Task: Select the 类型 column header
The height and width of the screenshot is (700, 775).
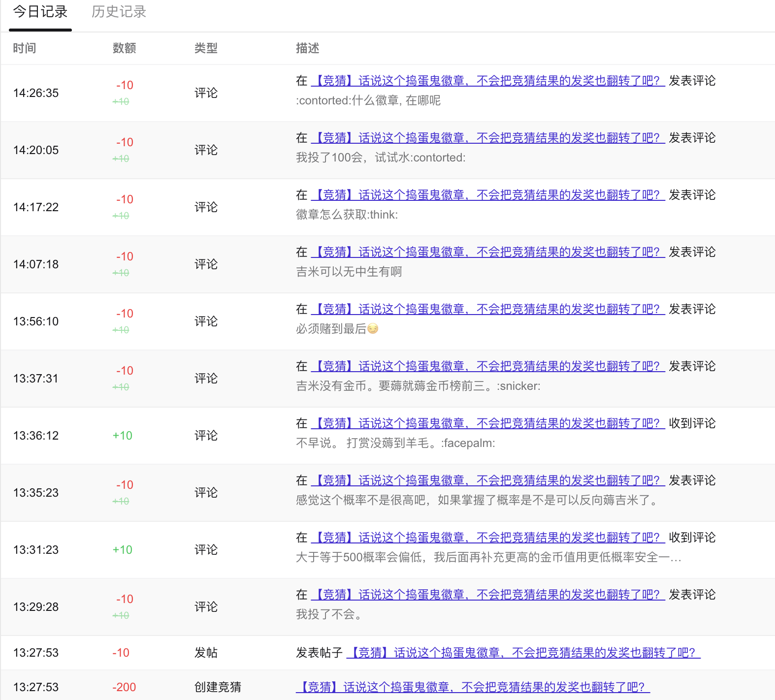Action: click(206, 48)
